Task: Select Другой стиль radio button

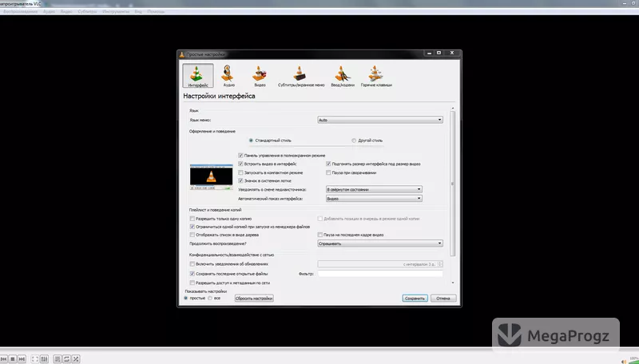Action: [354, 140]
